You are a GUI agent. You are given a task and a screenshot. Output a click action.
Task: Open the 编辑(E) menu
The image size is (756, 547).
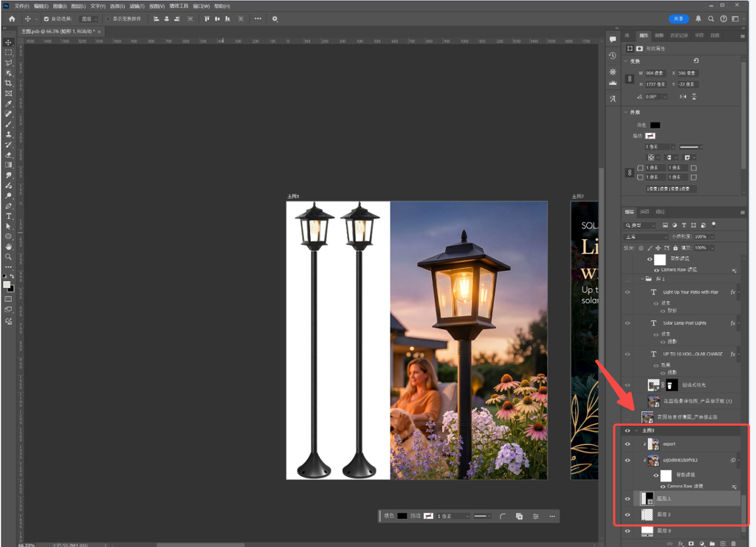pos(41,6)
